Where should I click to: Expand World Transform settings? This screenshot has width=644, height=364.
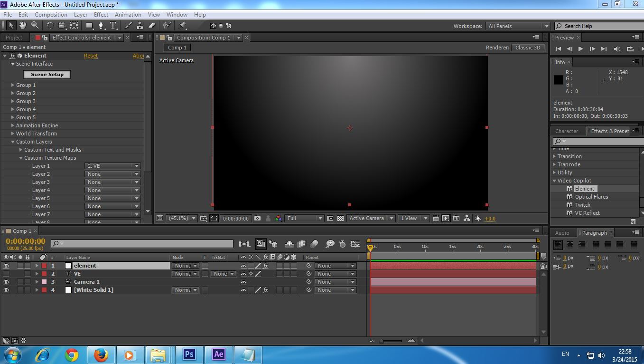pos(13,134)
